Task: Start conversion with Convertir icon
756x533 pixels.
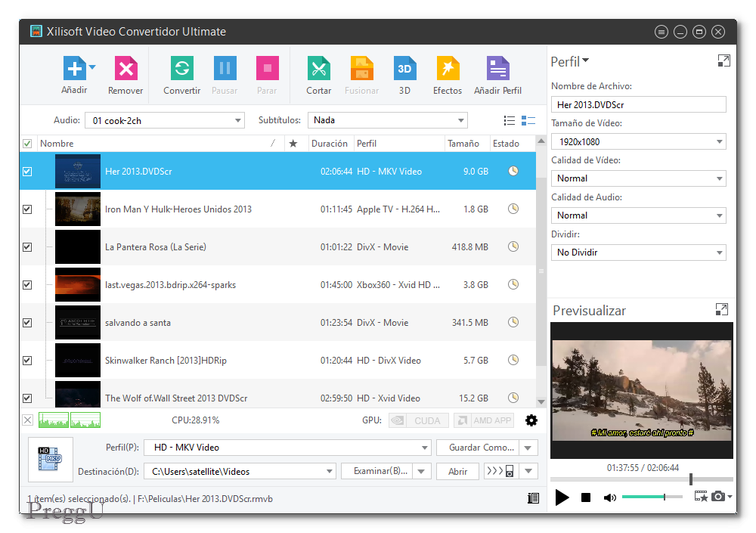Action: pos(181,69)
